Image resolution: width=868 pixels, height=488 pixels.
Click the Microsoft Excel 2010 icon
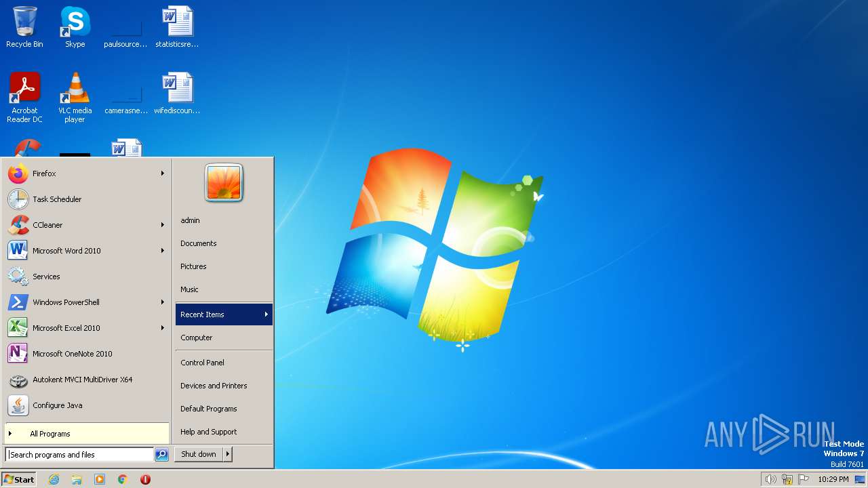click(18, 328)
